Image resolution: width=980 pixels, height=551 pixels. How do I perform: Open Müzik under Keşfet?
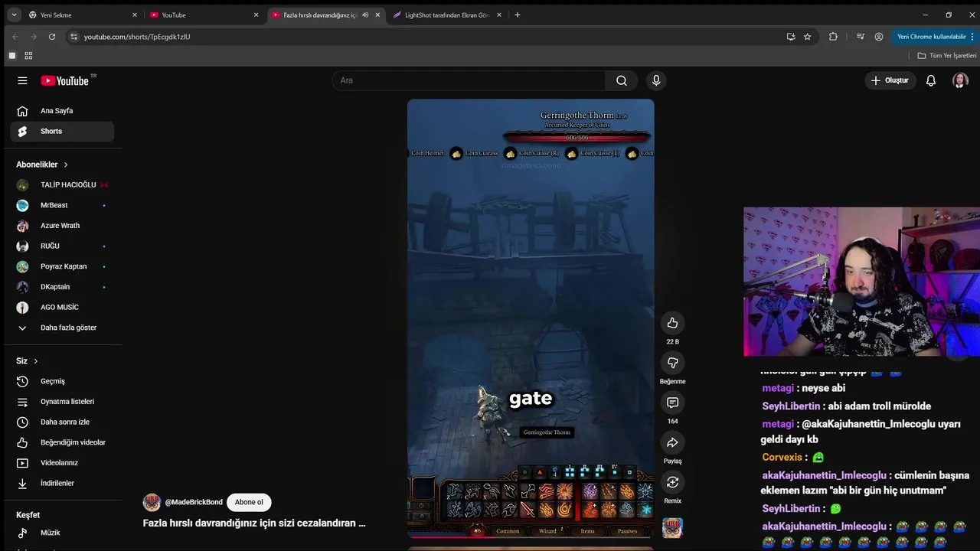[62, 533]
